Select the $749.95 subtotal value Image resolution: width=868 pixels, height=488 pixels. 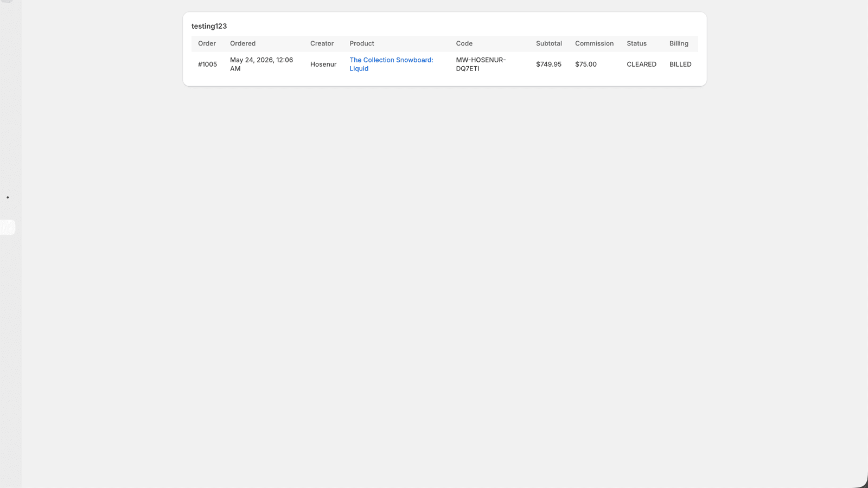548,64
